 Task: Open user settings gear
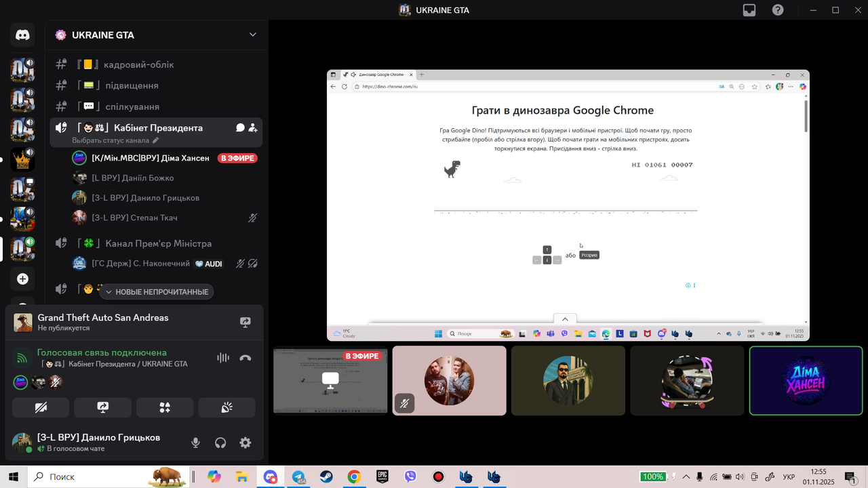click(x=245, y=443)
